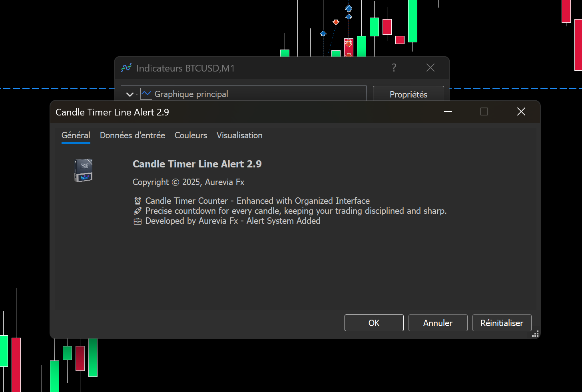Select the Général tab
Image resolution: width=582 pixels, height=392 pixels.
pyautogui.click(x=76, y=135)
